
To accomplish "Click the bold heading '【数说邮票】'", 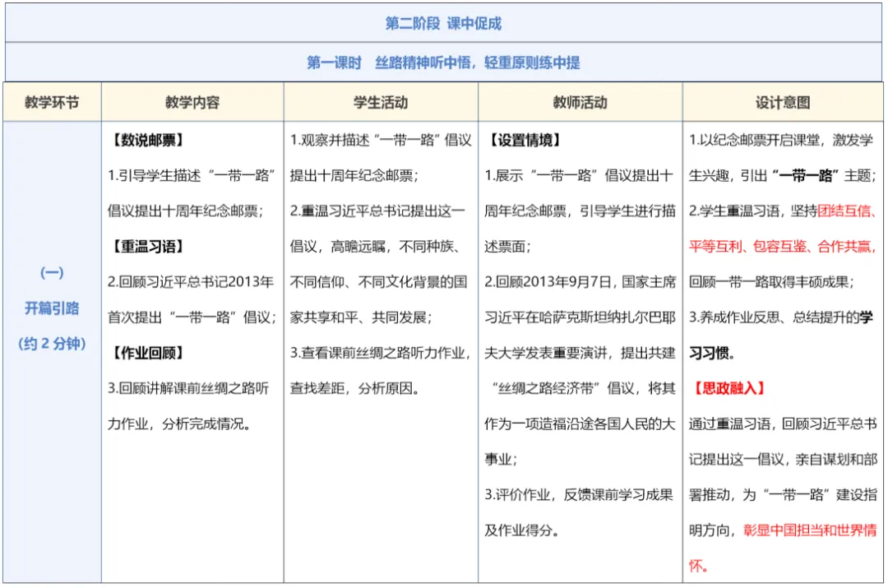I will point(146,140).
